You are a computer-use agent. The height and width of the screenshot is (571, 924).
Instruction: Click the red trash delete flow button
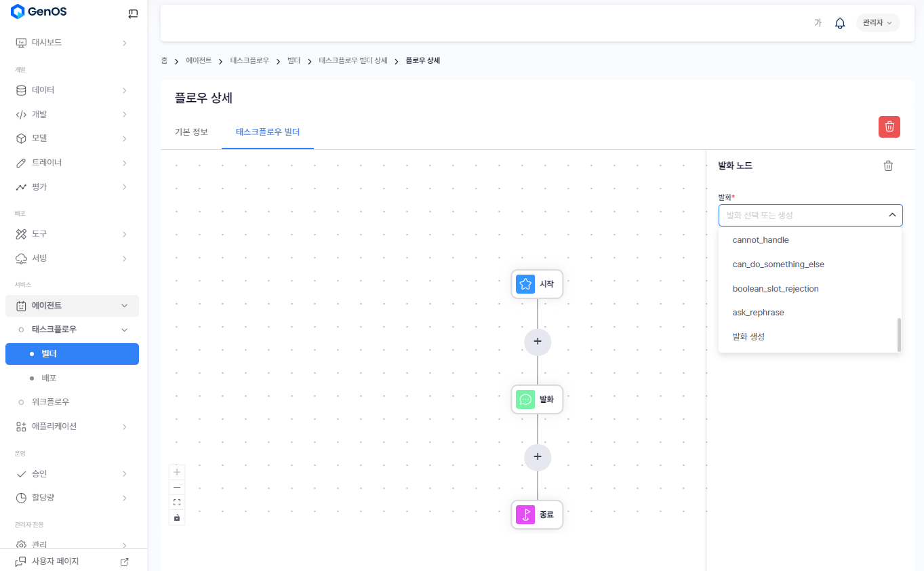click(x=889, y=127)
